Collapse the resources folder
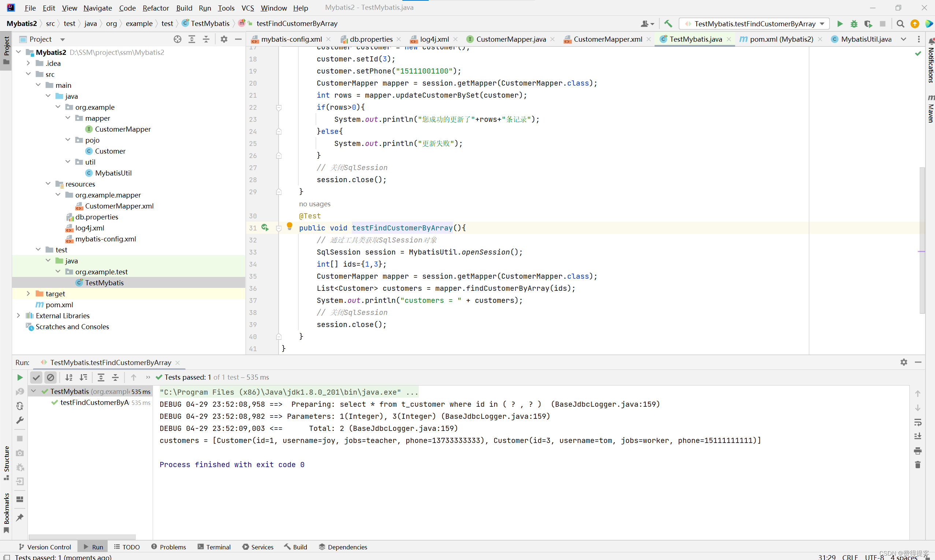The width and height of the screenshot is (935, 560). [48, 184]
